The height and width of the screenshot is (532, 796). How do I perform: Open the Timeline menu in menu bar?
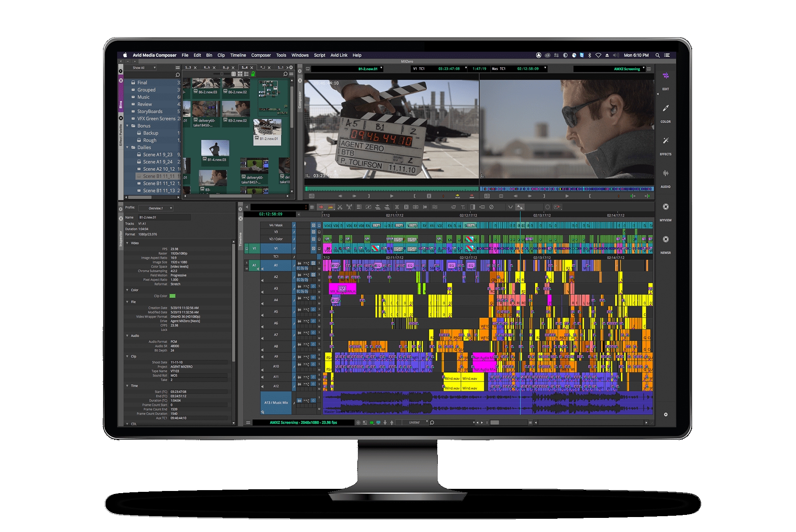(238, 55)
